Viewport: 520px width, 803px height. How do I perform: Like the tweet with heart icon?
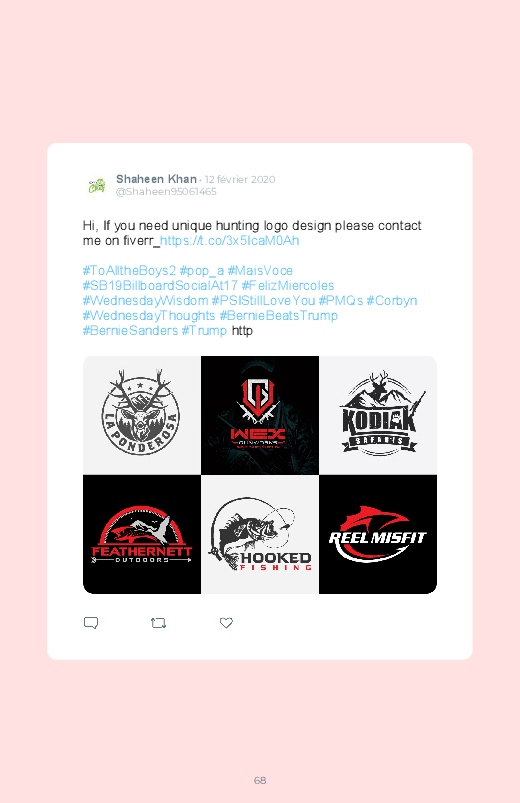pos(226,623)
